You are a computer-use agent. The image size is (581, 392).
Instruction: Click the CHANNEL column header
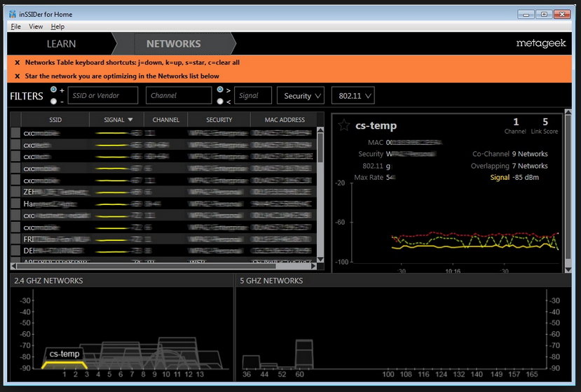(x=165, y=120)
